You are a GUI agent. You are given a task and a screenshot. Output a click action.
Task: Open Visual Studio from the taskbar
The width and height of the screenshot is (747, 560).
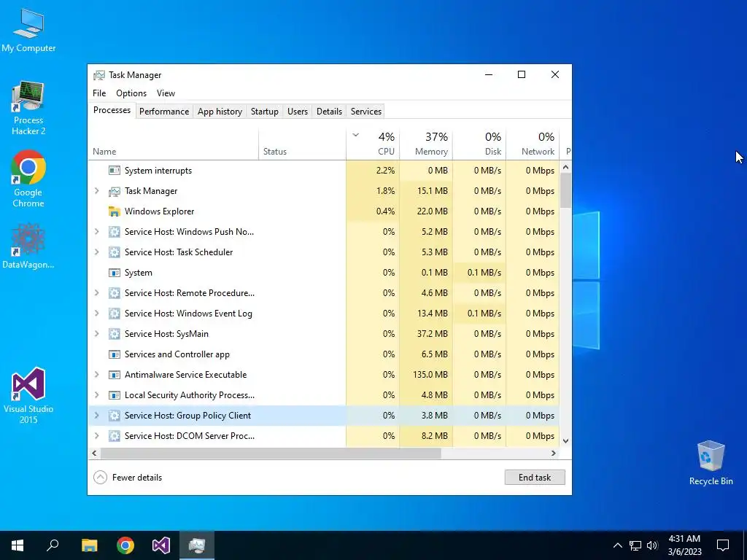pos(161,545)
